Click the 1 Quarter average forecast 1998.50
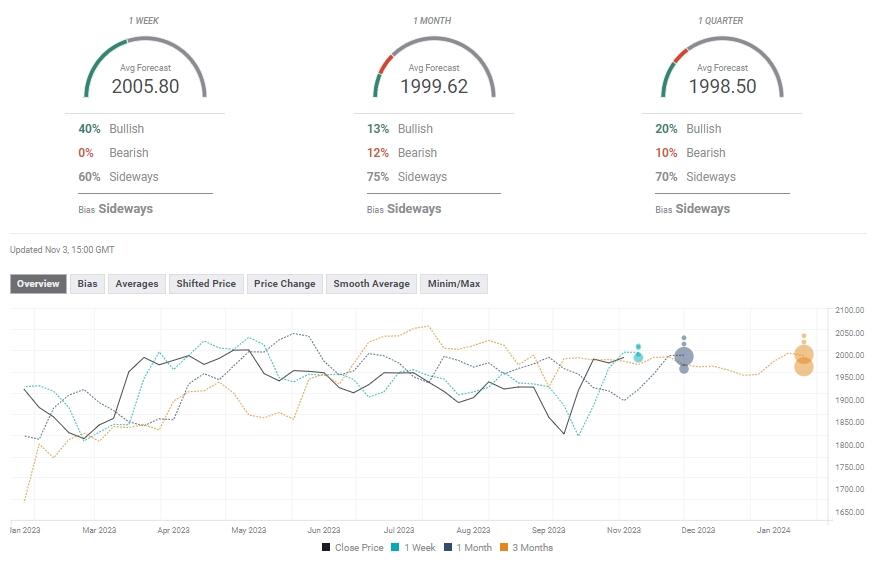The image size is (881, 565). 722,86
